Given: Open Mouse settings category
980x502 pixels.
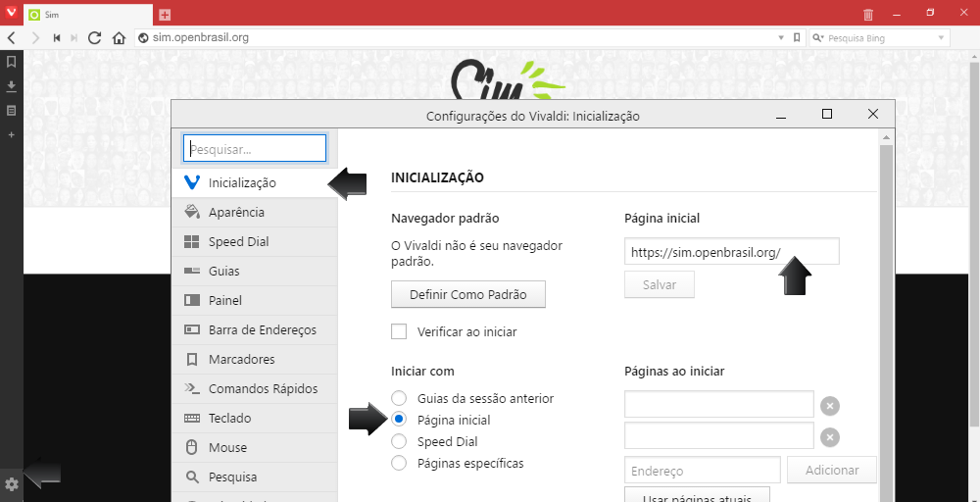Looking at the screenshot, I should pos(255,447).
